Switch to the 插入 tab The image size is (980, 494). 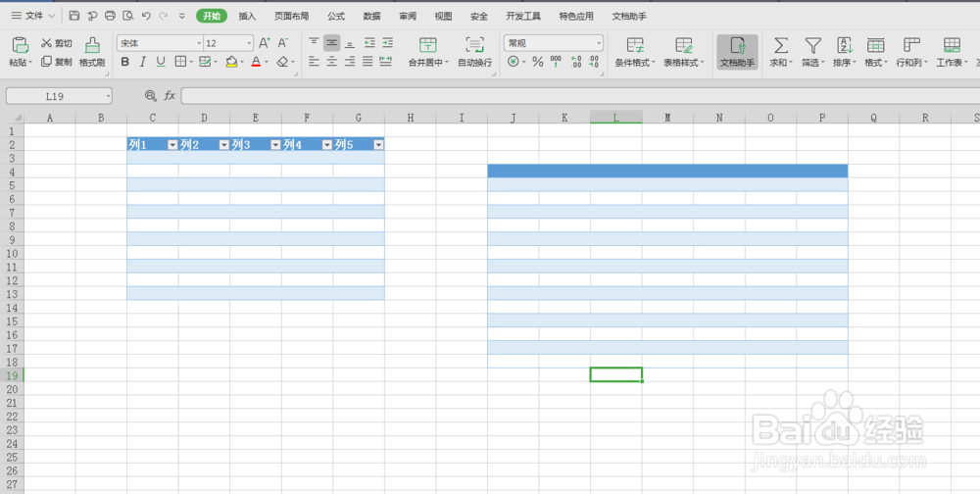[x=248, y=17]
